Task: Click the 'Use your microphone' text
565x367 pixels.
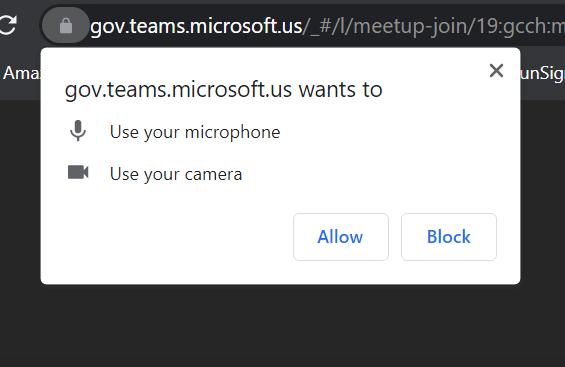Action: click(x=195, y=132)
